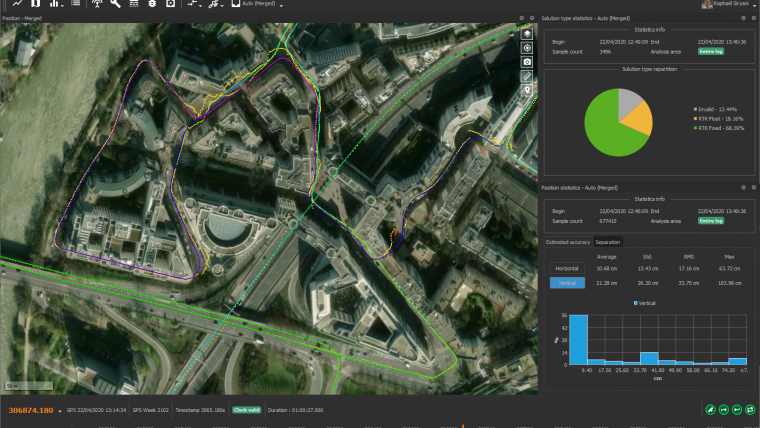Take a map snapshot with camera icon
Image resolution: width=760 pixels, height=428 pixels.
pyautogui.click(x=527, y=62)
